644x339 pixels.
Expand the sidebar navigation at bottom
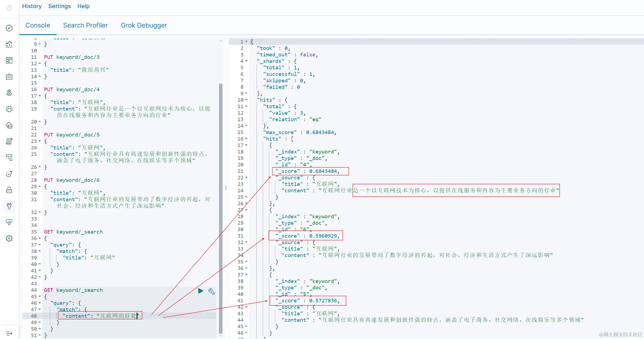coord(9,333)
